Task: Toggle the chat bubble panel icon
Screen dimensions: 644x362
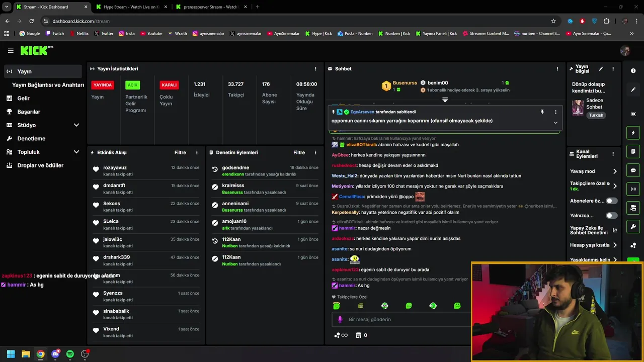Action: [633, 170]
